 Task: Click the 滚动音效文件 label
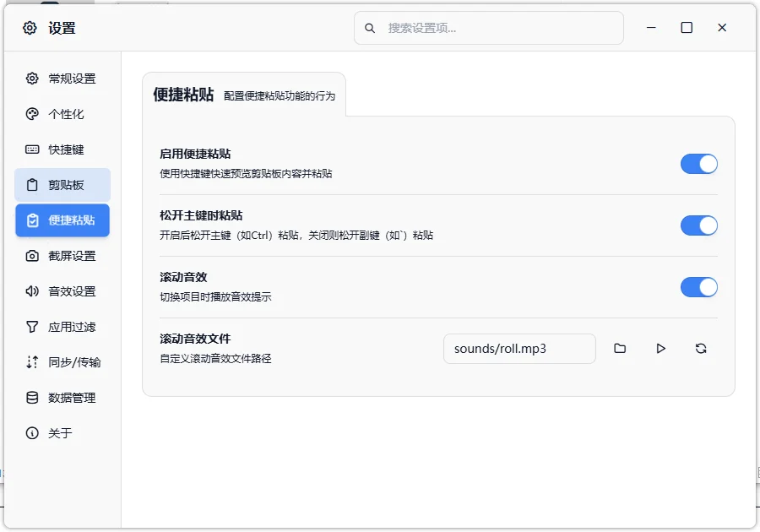195,339
